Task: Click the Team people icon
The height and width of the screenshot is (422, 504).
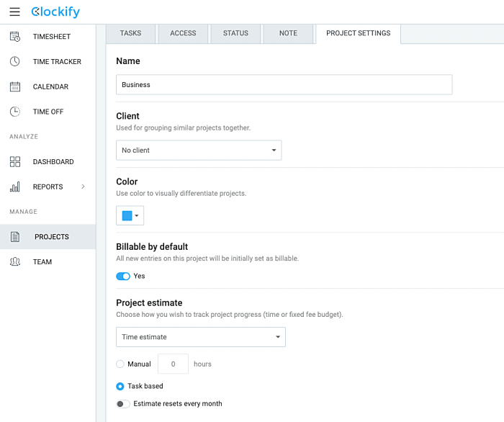Action: [x=15, y=262]
